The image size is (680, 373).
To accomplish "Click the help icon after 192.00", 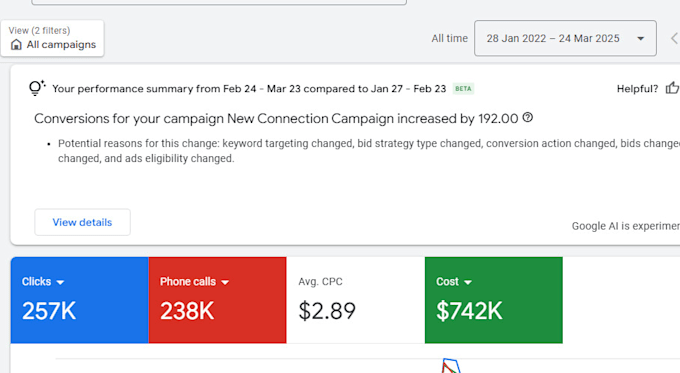I will click(x=528, y=118).
